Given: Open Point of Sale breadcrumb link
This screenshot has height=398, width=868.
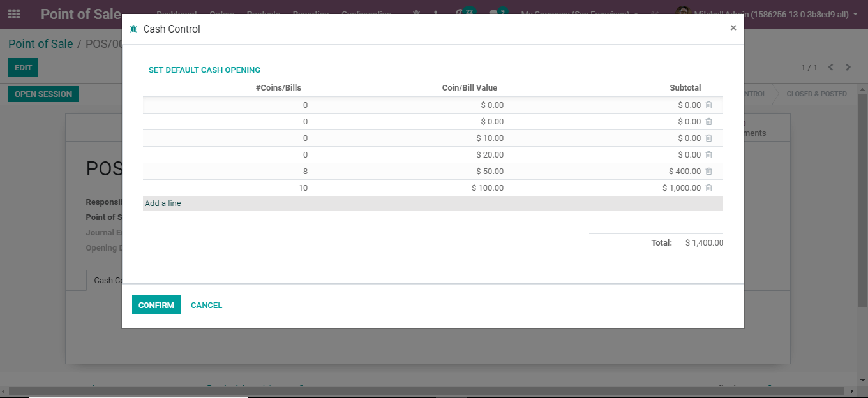Looking at the screenshot, I should coord(41,44).
